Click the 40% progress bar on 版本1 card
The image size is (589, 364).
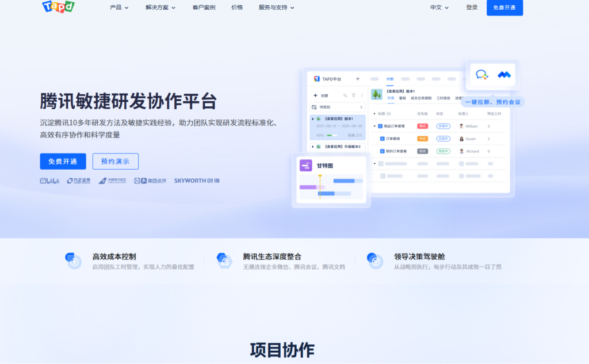(x=332, y=135)
